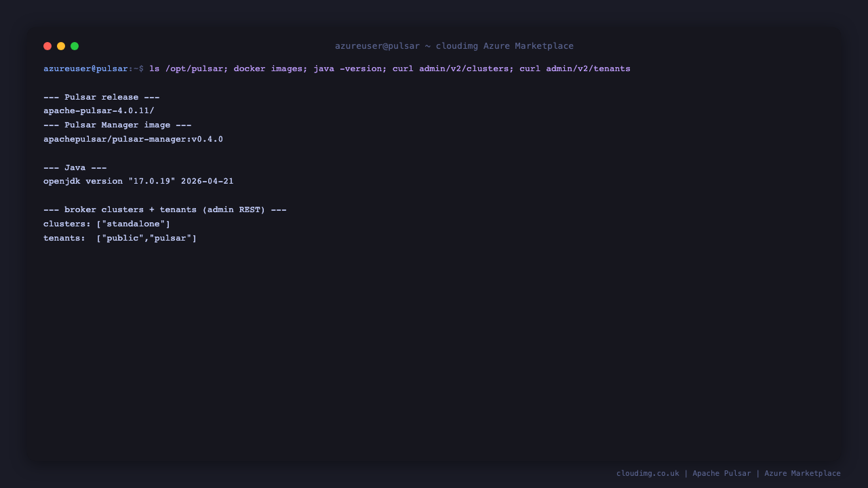
Task: Select the '--- Pulsar release ---' header line
Action: tap(102, 97)
